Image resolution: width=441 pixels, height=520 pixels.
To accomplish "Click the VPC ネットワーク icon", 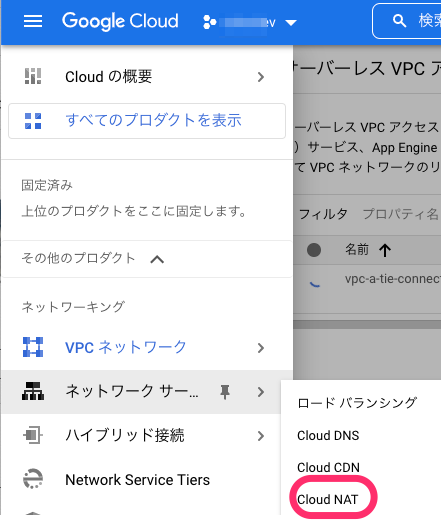I will click(33, 347).
